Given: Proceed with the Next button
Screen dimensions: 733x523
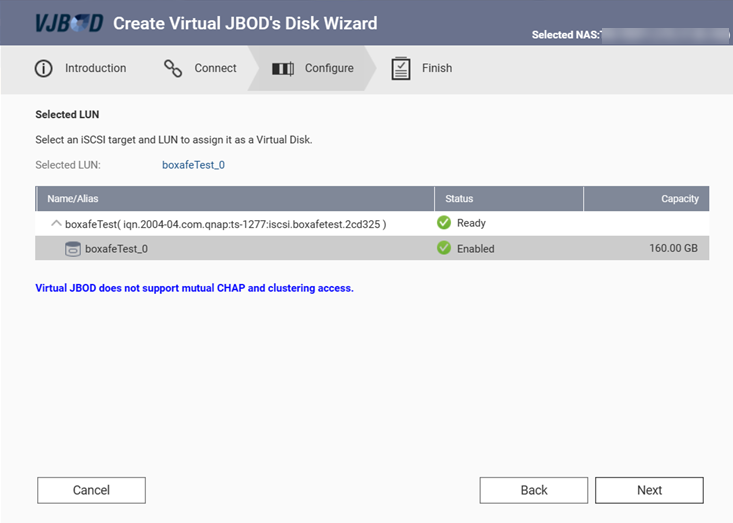Looking at the screenshot, I should tap(649, 490).
